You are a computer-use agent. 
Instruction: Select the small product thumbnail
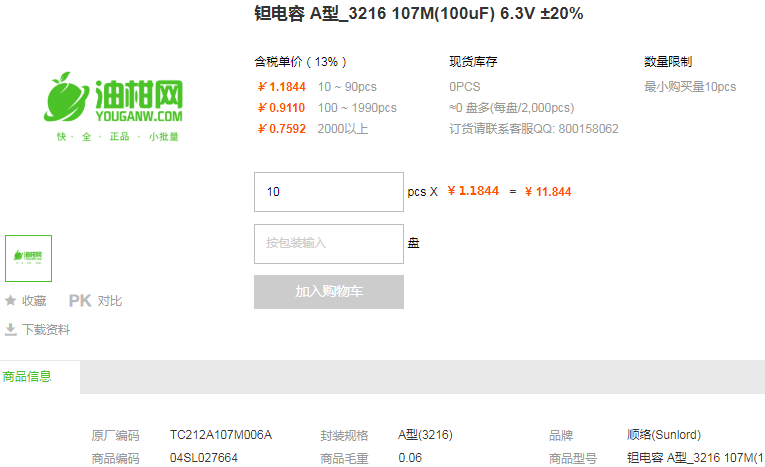coord(28,258)
